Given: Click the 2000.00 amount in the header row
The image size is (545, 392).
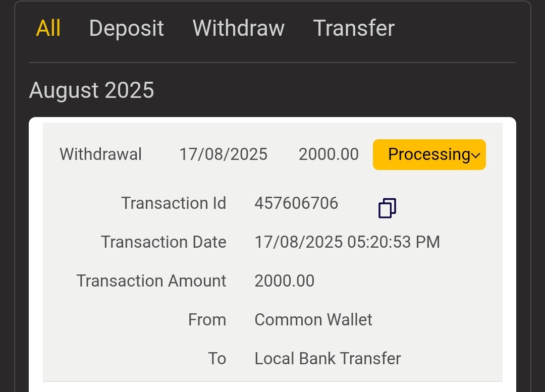Looking at the screenshot, I should pyautogui.click(x=329, y=154).
